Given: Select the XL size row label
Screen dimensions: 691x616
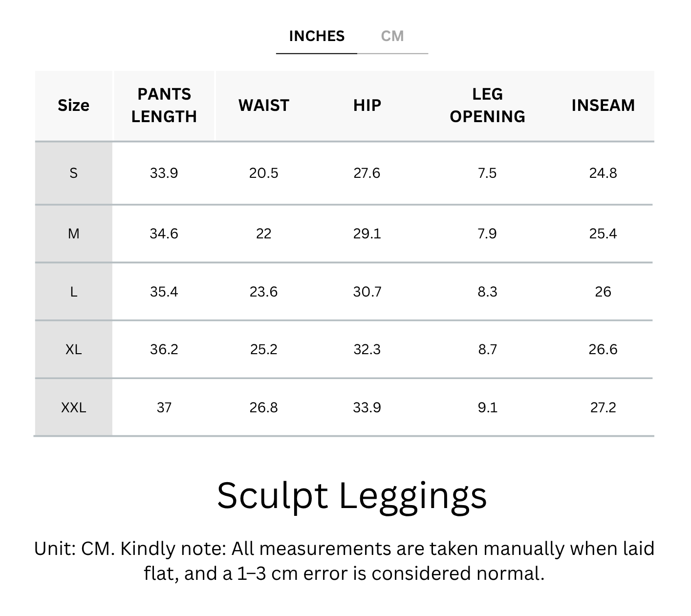Looking at the screenshot, I should pos(73,350).
